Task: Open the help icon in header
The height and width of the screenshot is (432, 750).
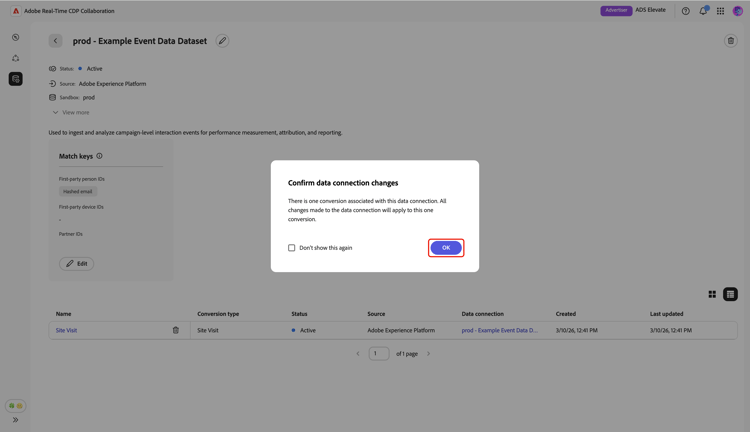Action: coord(685,11)
